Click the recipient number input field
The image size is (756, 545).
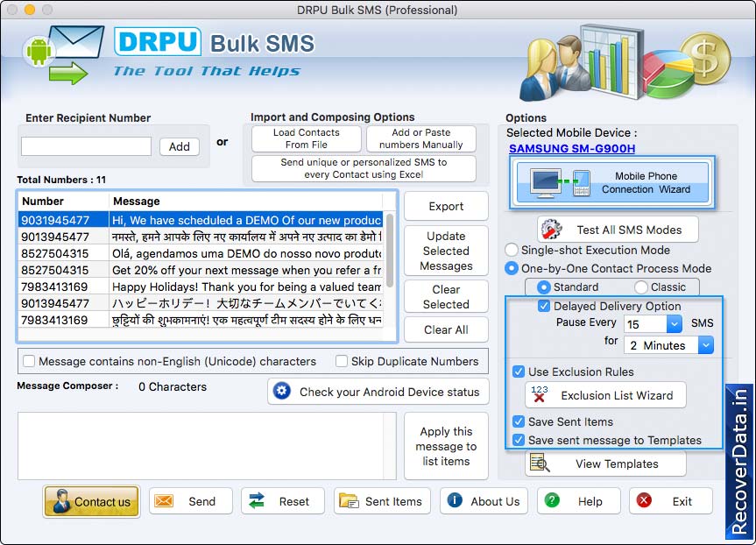87,146
